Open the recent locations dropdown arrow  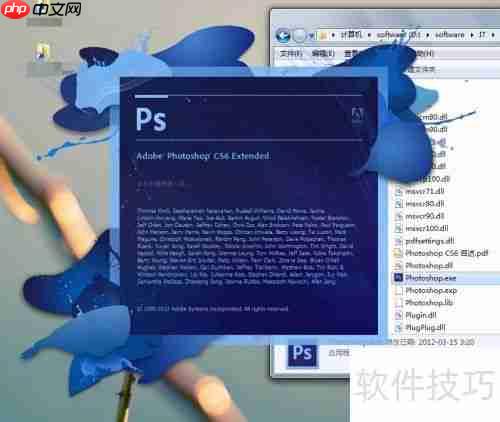[311, 35]
